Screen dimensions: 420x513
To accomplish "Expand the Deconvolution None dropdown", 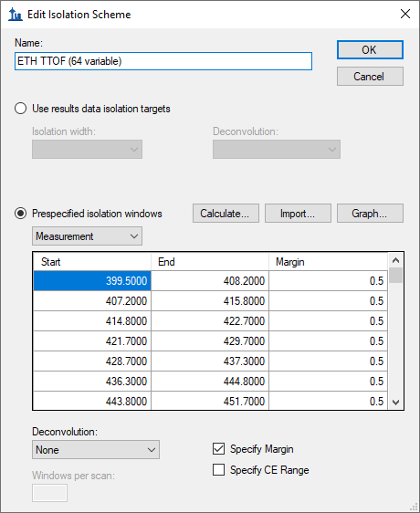I will (96, 450).
